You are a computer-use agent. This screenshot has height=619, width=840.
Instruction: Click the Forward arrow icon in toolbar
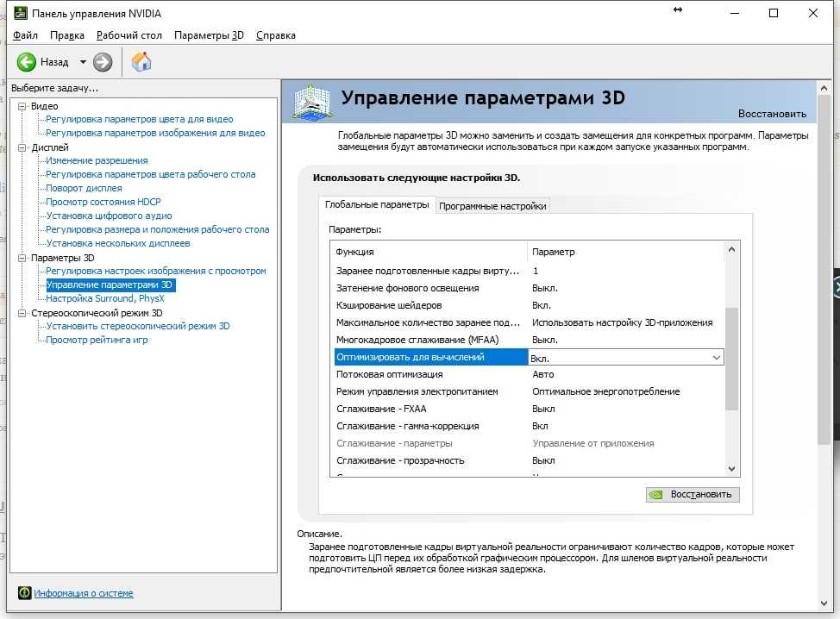coord(103,62)
